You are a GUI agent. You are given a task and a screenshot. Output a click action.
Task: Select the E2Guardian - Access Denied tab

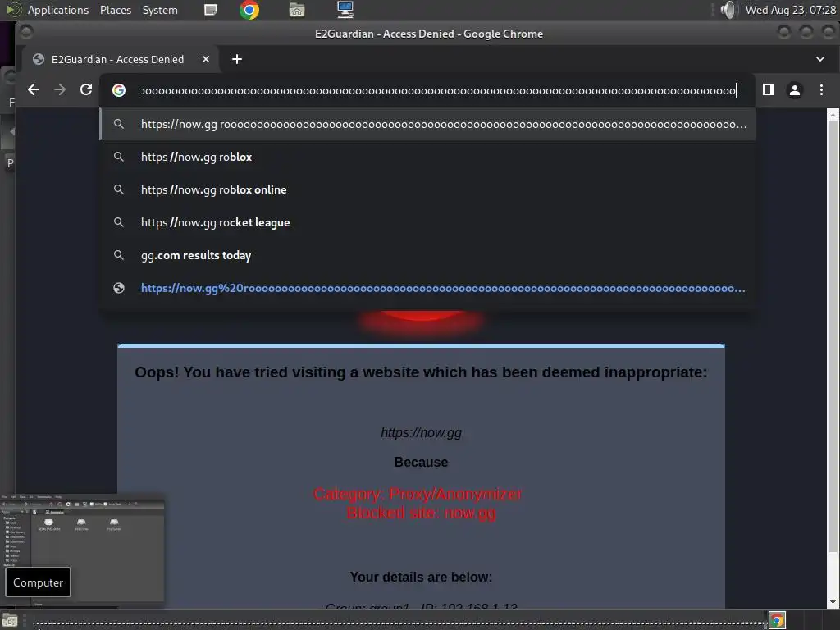[x=116, y=59]
